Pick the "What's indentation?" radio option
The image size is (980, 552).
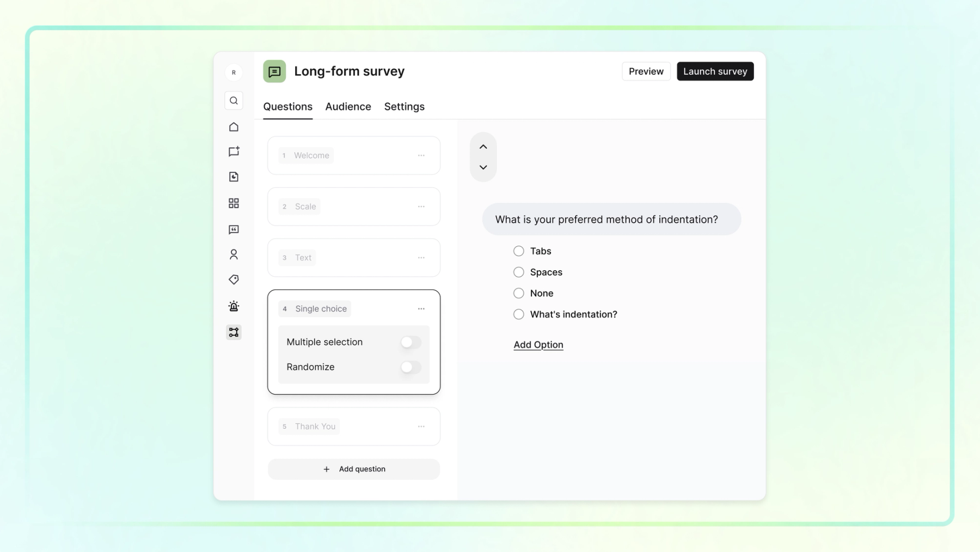(x=519, y=314)
